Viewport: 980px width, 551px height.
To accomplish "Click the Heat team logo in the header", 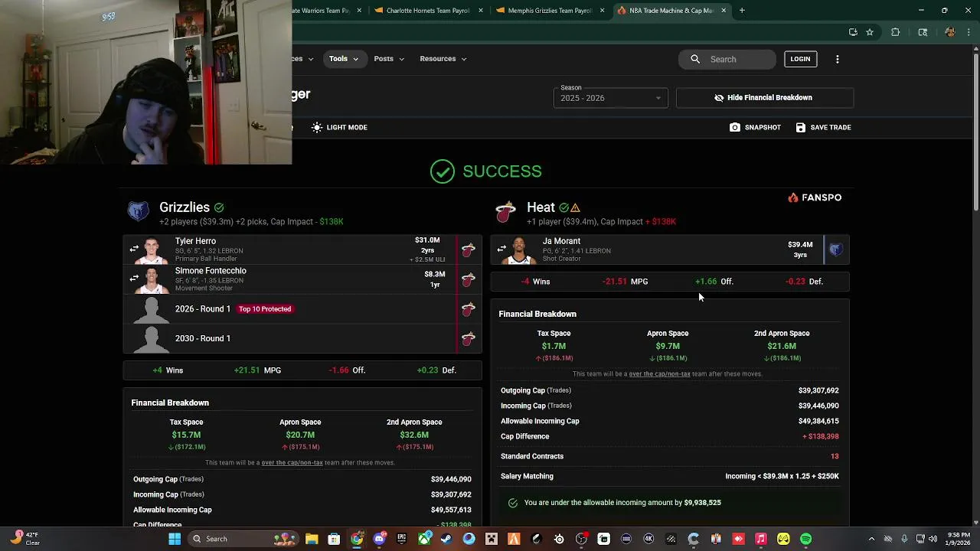I will [506, 211].
